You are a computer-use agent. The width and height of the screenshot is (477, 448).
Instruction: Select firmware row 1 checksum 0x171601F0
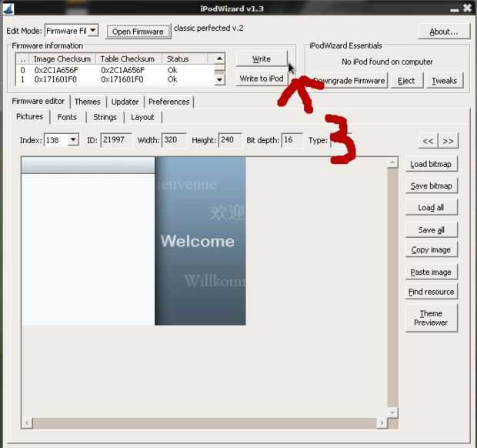click(115, 79)
